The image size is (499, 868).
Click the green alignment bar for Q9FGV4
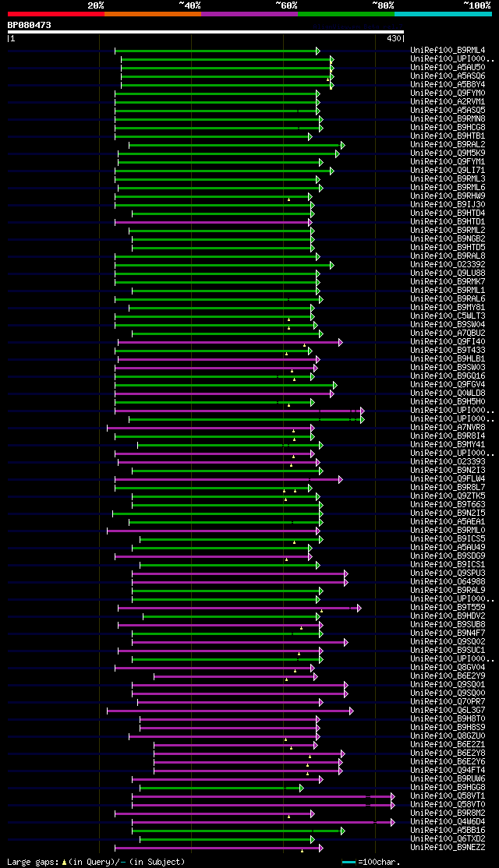225,385
